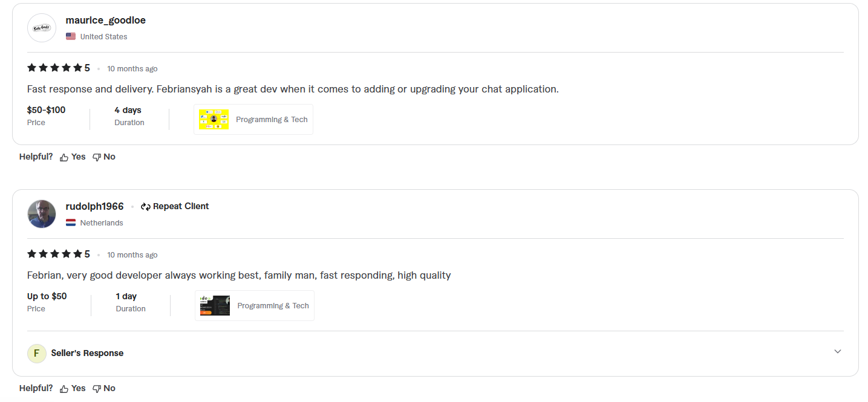Vote No as helpful on rudolph1966's review
Image resolution: width=868 pixels, height=402 pixels.
click(x=109, y=388)
